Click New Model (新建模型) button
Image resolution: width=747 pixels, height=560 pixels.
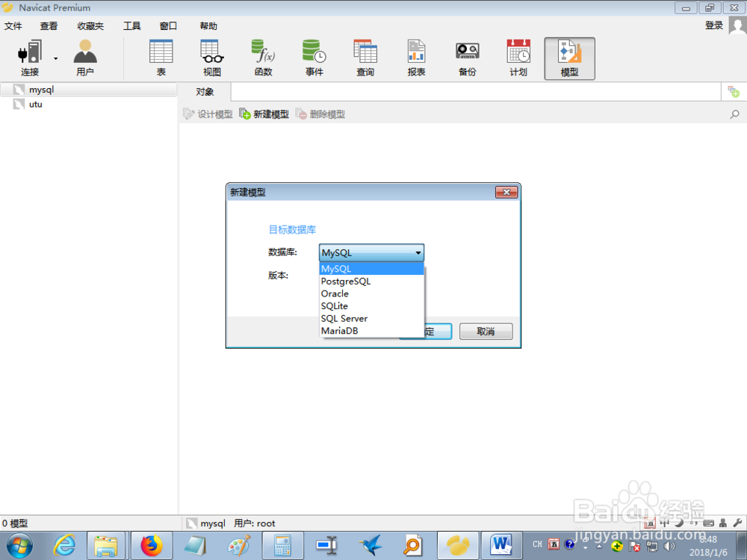[264, 114]
